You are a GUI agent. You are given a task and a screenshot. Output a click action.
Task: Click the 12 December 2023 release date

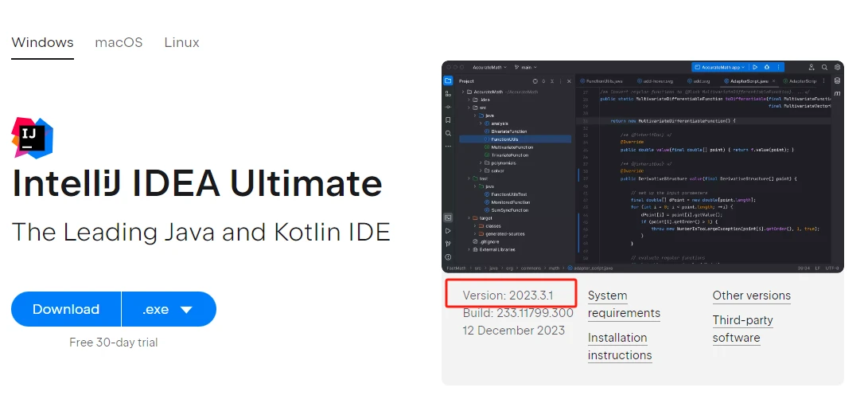tap(514, 331)
